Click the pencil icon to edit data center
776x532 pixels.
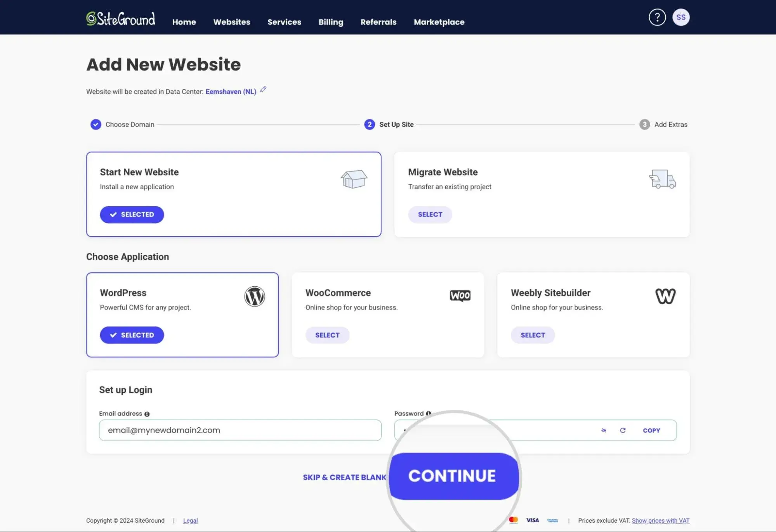click(263, 90)
